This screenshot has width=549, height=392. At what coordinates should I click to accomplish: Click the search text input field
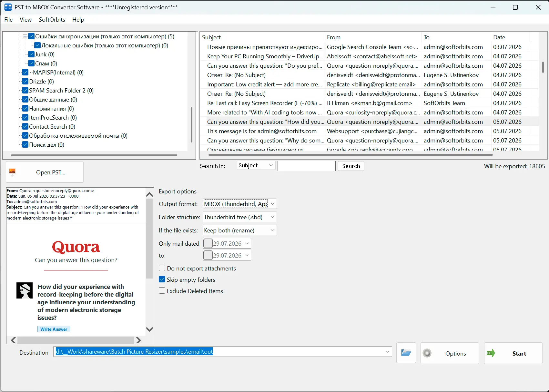[x=306, y=166]
